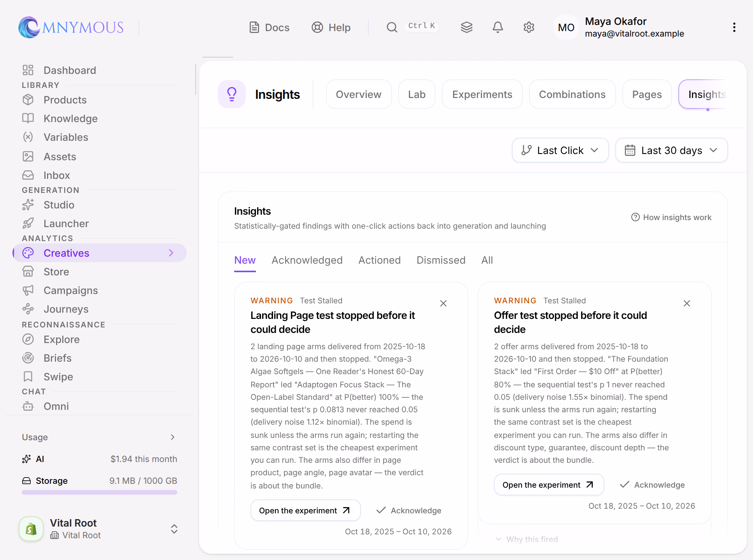Open Assets in the sidebar
753x560 pixels.
[100, 157]
